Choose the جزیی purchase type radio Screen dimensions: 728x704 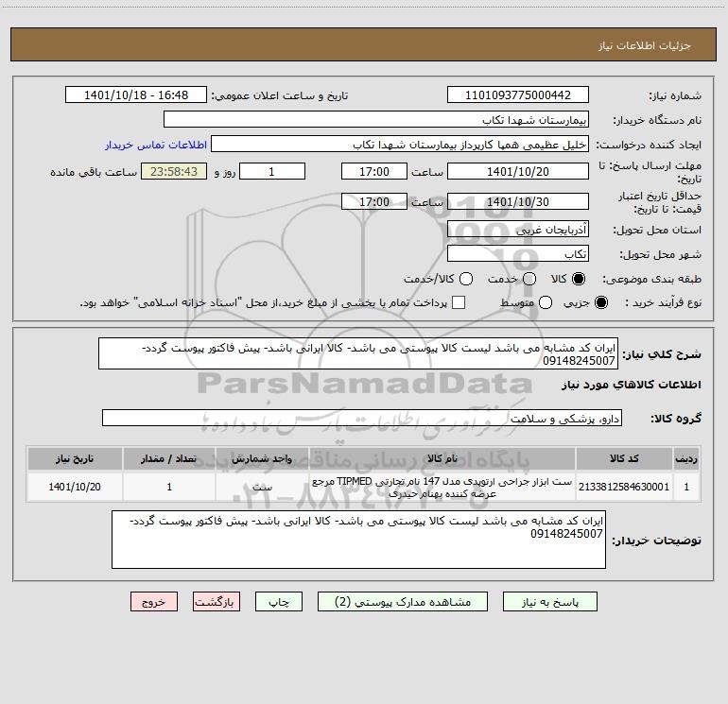[600, 302]
